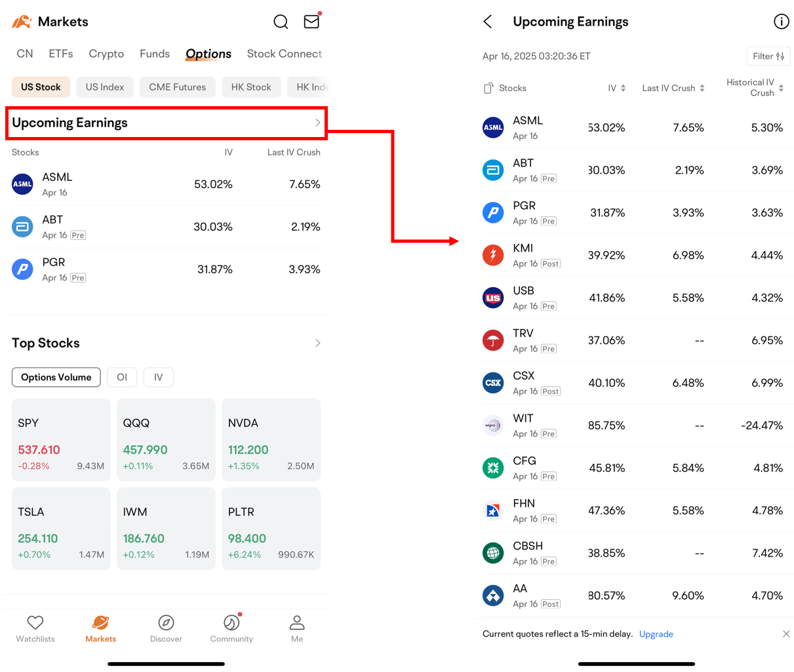Tap the Markets app logo
794x672 pixels.
[22, 22]
